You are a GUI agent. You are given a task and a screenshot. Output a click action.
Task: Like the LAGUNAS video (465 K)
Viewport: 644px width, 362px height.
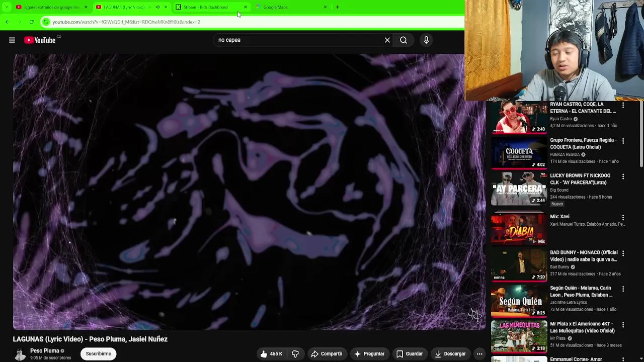(271, 354)
